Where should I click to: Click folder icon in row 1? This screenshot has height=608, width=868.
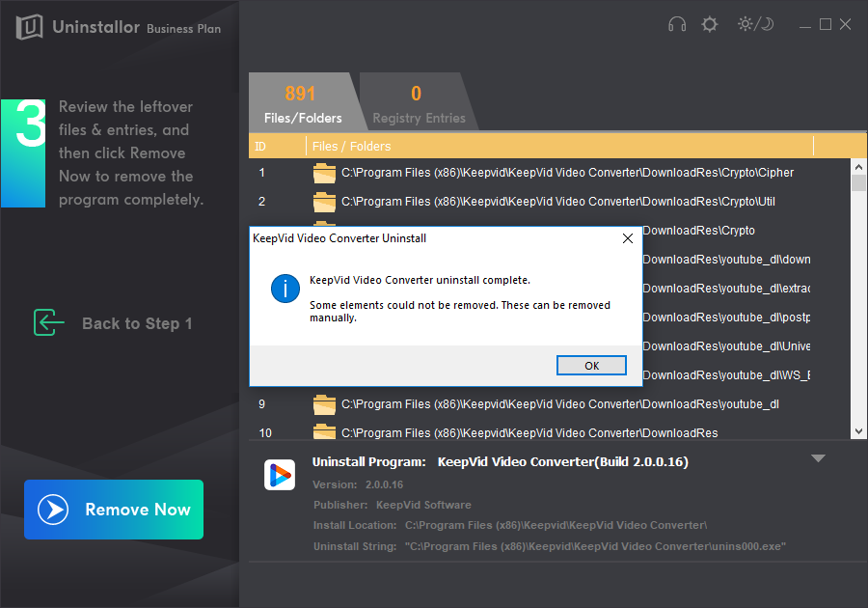[x=324, y=173]
